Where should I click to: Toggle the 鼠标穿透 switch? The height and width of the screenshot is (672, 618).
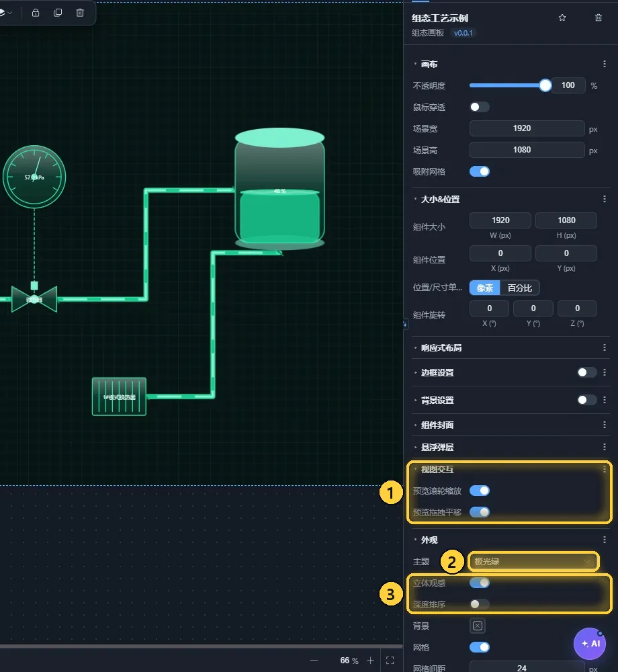click(x=479, y=107)
